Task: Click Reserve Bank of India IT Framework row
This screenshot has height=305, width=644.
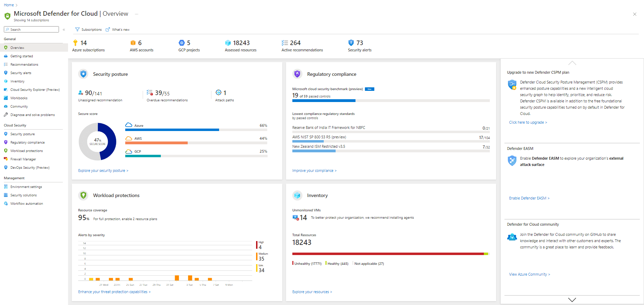Action: [x=391, y=129]
